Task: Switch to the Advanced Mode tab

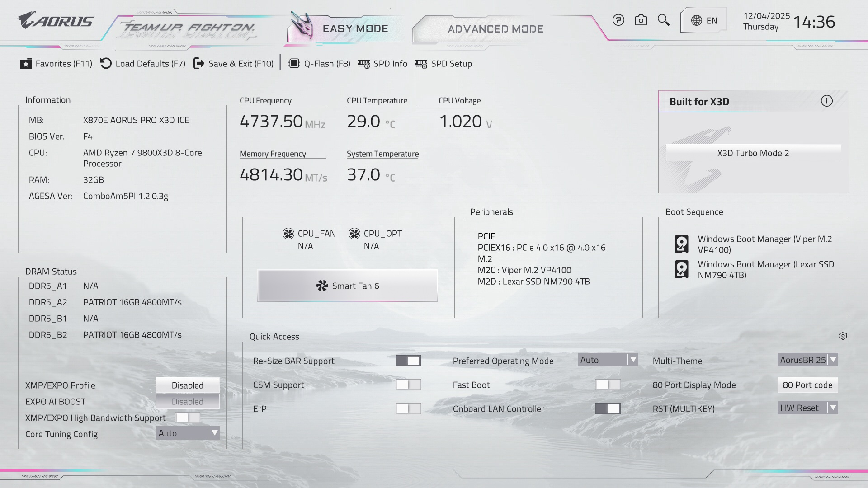Action: pyautogui.click(x=495, y=29)
